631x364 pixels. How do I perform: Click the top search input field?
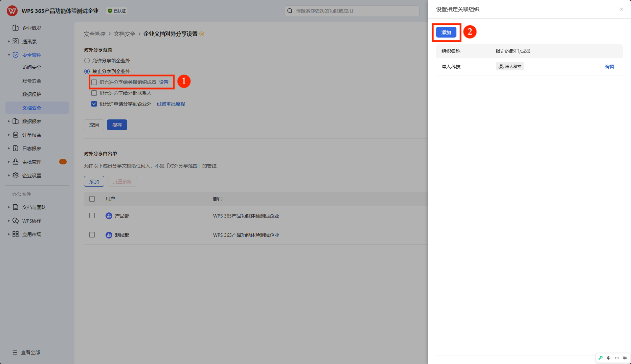tap(352, 11)
